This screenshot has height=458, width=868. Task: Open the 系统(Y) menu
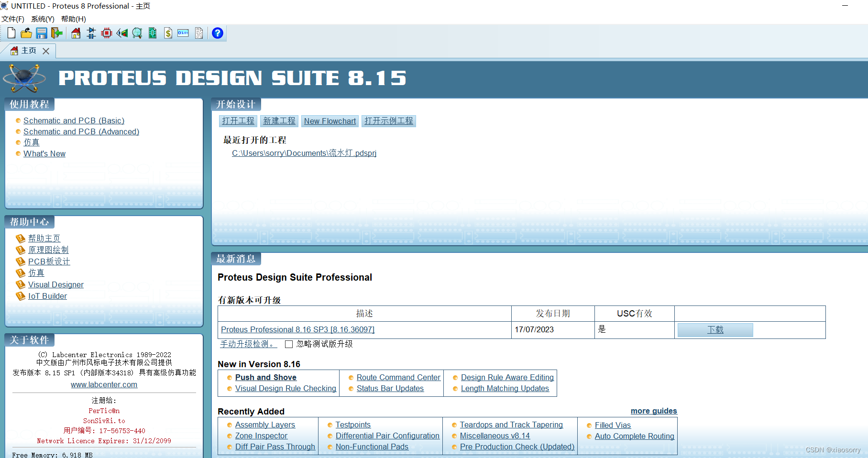(43, 19)
